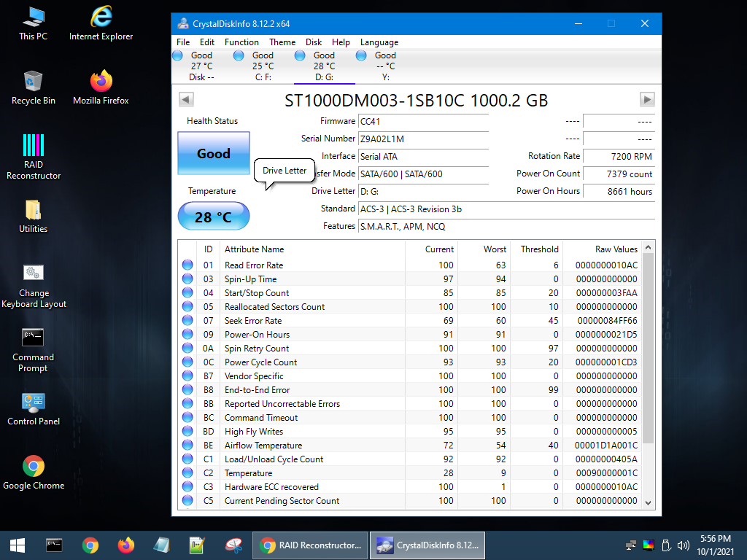Open the Function menu
The image size is (747, 560).
click(x=241, y=42)
